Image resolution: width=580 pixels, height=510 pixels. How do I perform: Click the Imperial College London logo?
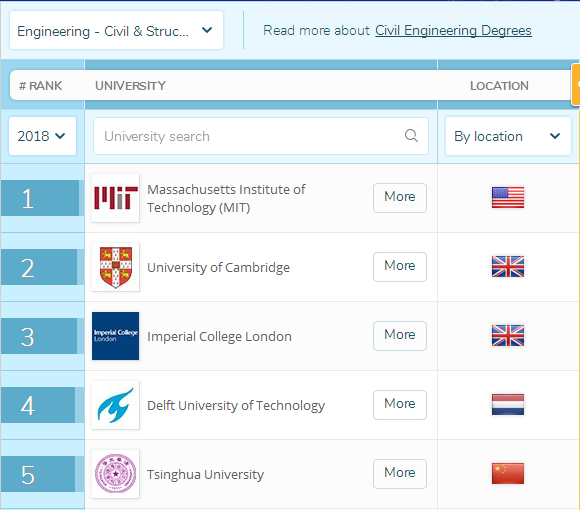[116, 336]
